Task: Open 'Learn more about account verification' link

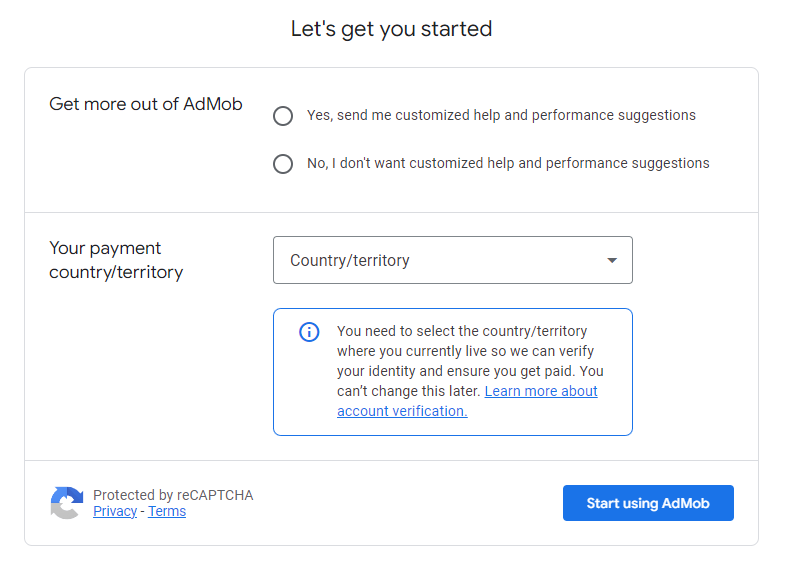Action: coord(541,391)
